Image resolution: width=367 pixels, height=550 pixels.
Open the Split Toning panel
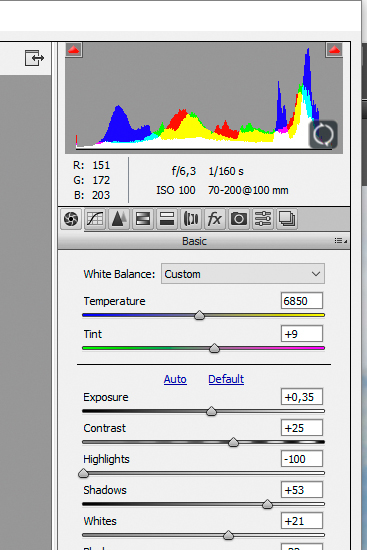pyautogui.click(x=167, y=219)
